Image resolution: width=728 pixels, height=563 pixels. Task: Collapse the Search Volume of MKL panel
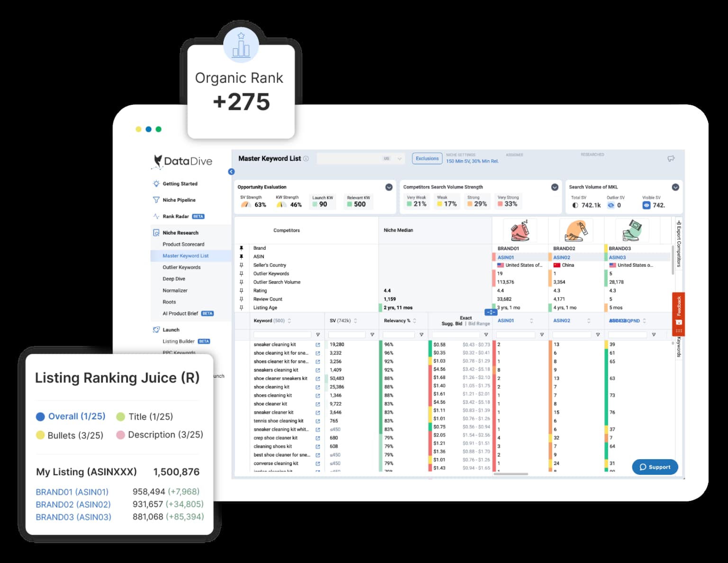675,187
